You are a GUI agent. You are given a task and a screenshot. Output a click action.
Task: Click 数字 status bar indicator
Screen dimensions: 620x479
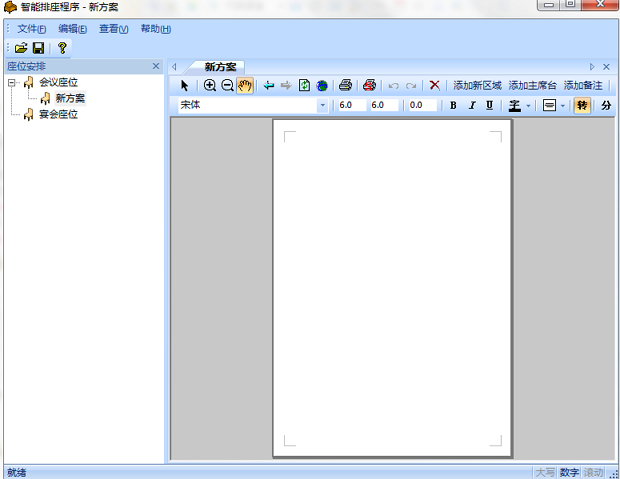pyautogui.click(x=569, y=473)
